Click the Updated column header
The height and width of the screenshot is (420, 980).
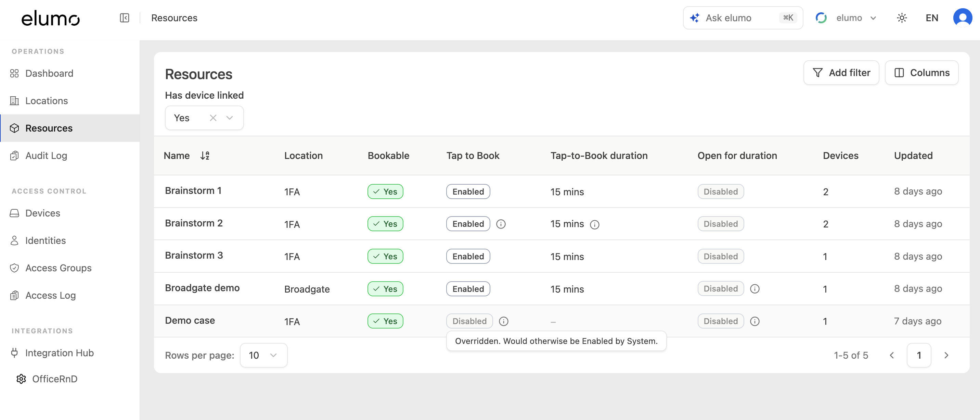tap(913, 156)
